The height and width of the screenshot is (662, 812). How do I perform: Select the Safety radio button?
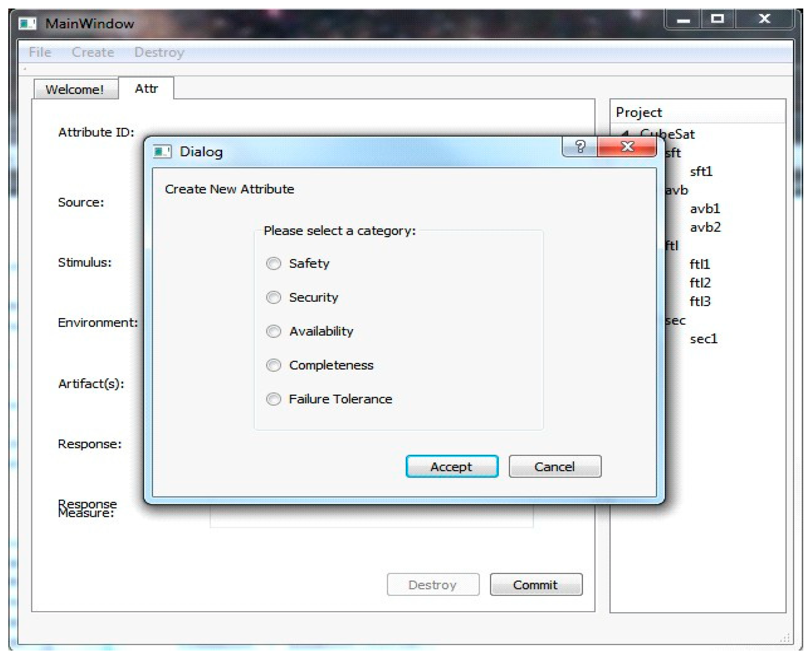coord(273,263)
